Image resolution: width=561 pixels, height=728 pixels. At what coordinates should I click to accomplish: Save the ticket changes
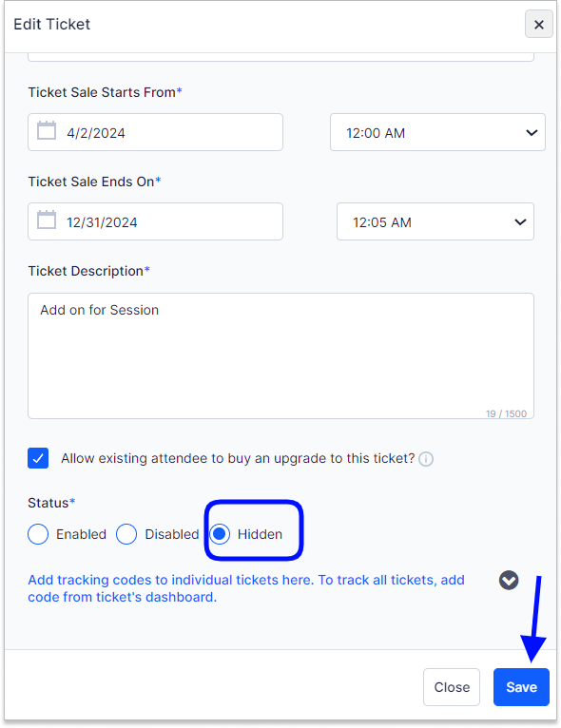[x=521, y=687]
